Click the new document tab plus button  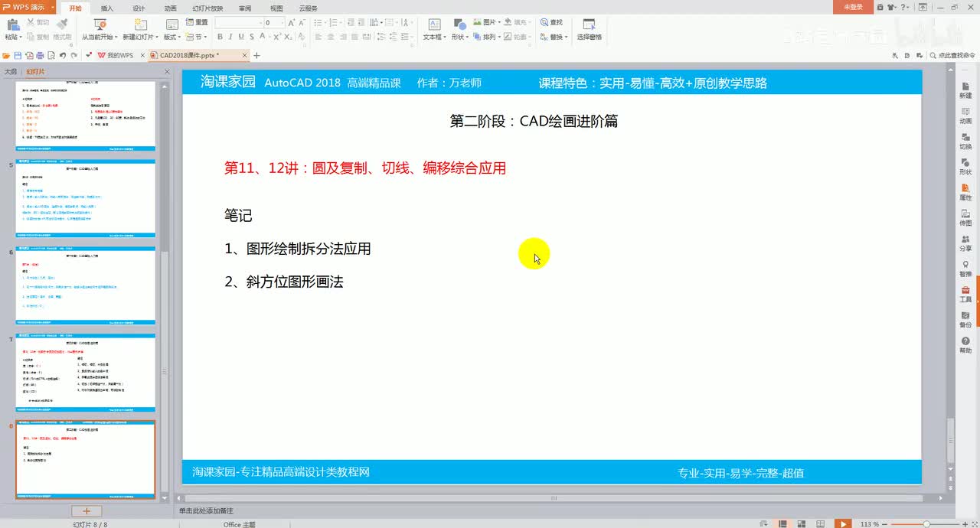tap(256, 56)
